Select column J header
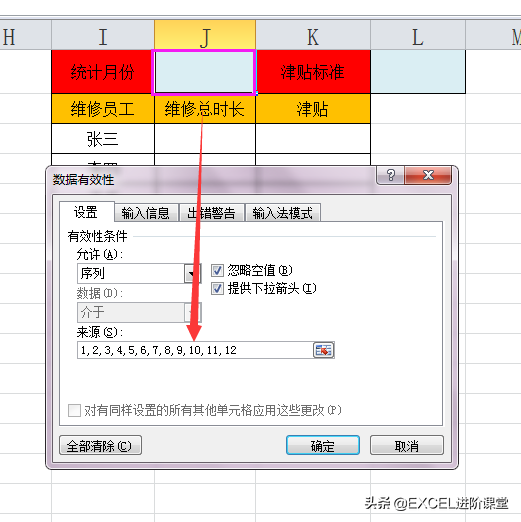 205,35
